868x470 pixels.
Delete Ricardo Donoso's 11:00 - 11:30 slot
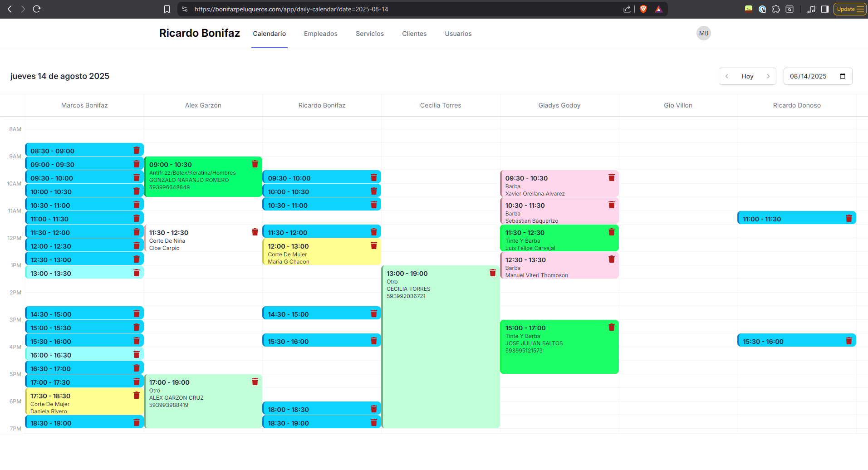(848, 218)
